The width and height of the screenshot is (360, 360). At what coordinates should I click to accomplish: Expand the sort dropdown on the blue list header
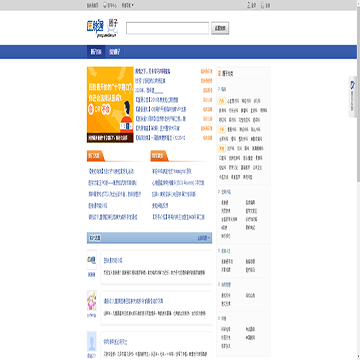pos(204,238)
